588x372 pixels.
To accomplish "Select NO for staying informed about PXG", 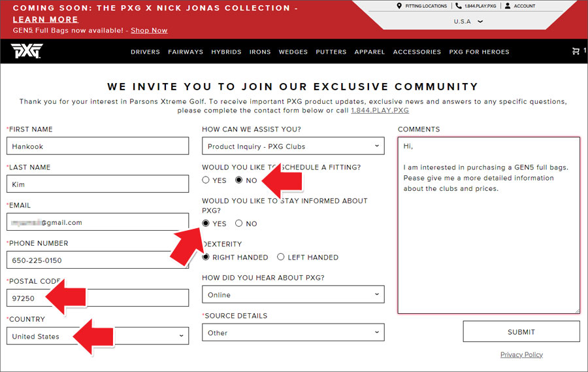I will pyautogui.click(x=239, y=224).
